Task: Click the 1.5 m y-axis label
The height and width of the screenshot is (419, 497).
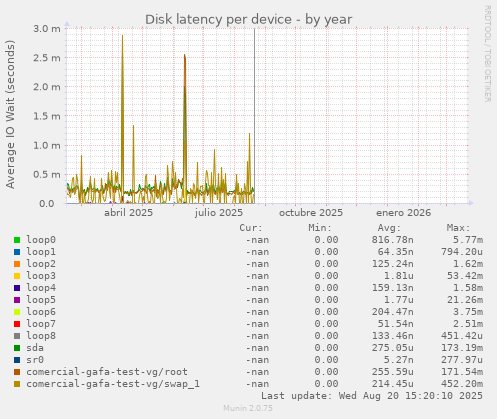Action: 47,116
